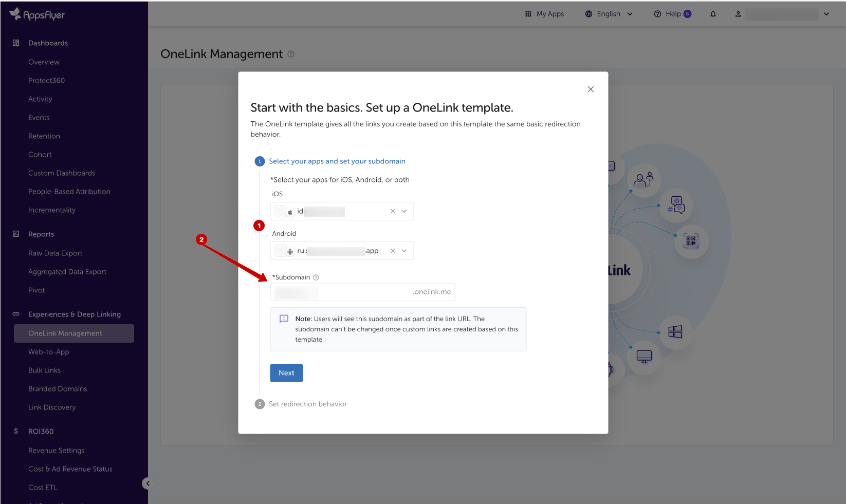Open Overview in the sidebar
This screenshot has width=846, height=504.
pos(44,62)
